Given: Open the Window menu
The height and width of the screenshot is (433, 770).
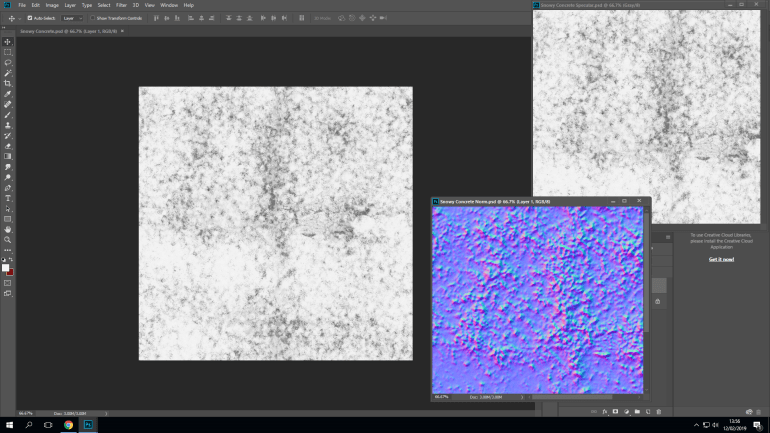Looking at the screenshot, I should pos(169,5).
